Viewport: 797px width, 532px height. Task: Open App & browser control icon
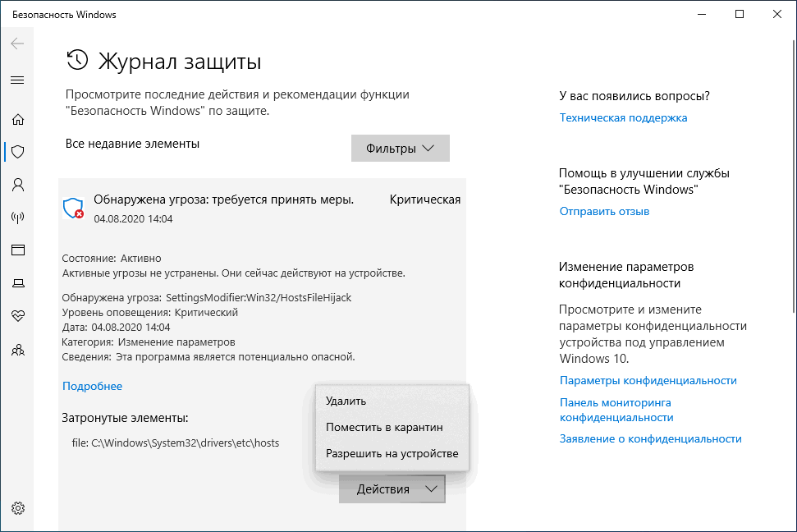tap(18, 250)
